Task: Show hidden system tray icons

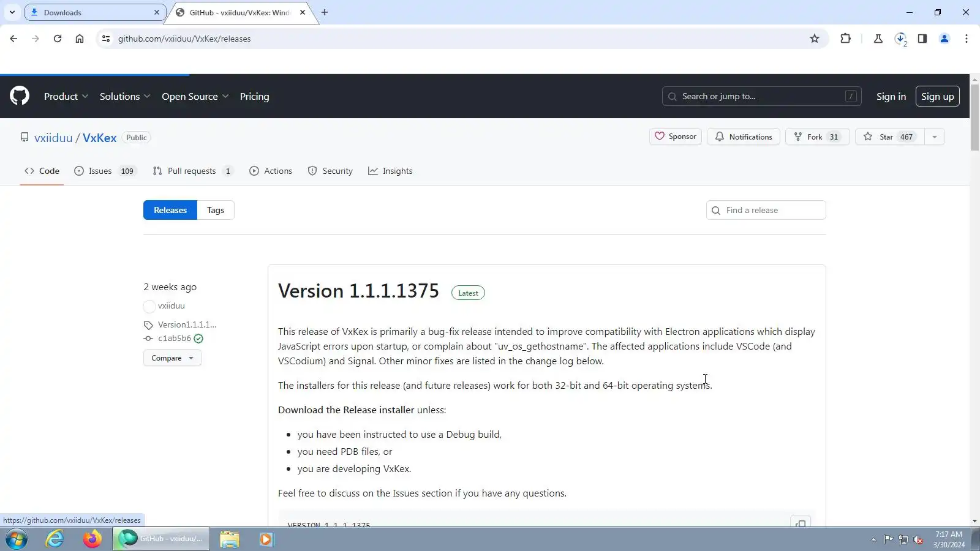Action: 873,539
